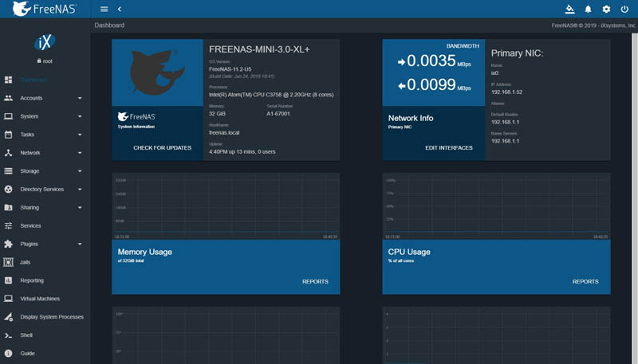Image resolution: width=638 pixels, height=364 pixels.
Task: Expand the Directory Services menu arrow
Action: click(x=80, y=190)
